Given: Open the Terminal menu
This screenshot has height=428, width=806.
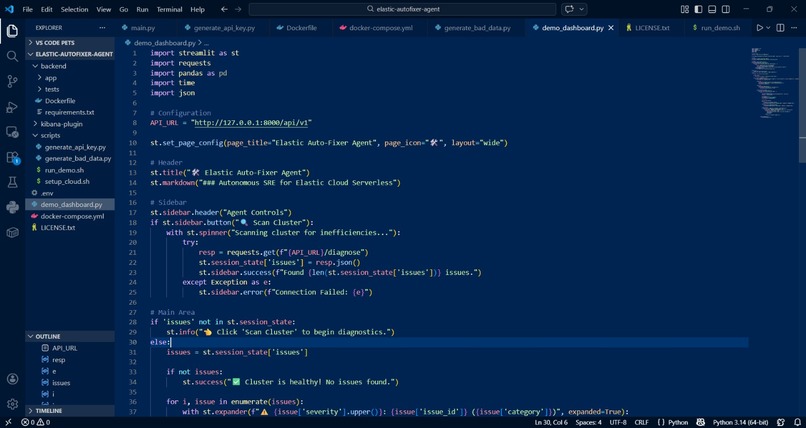Looking at the screenshot, I should coord(169,9).
